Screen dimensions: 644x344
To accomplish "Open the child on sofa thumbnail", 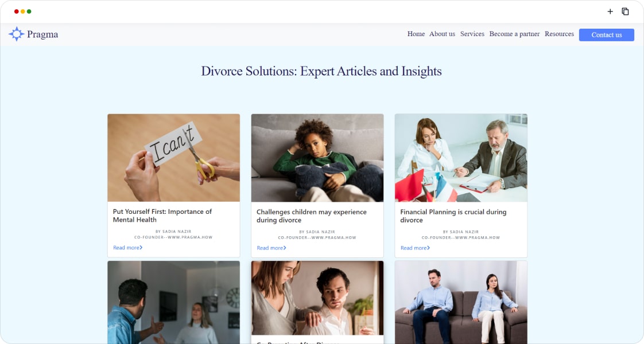I will coord(317,158).
